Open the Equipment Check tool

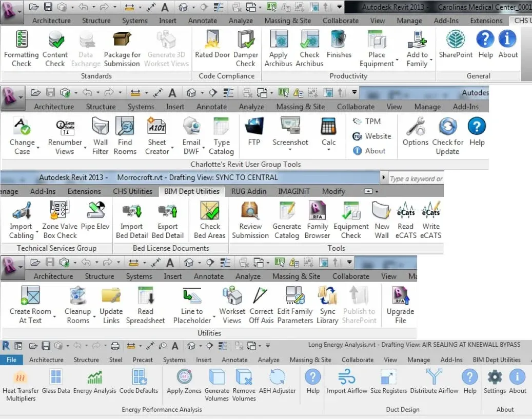(351, 220)
